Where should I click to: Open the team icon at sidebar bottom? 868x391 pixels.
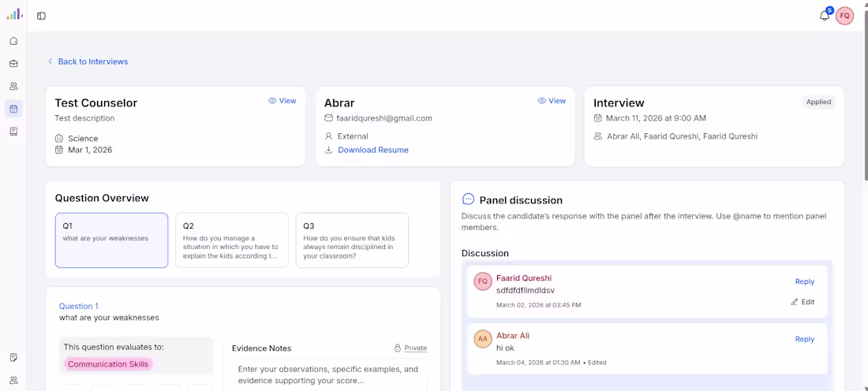[14, 380]
